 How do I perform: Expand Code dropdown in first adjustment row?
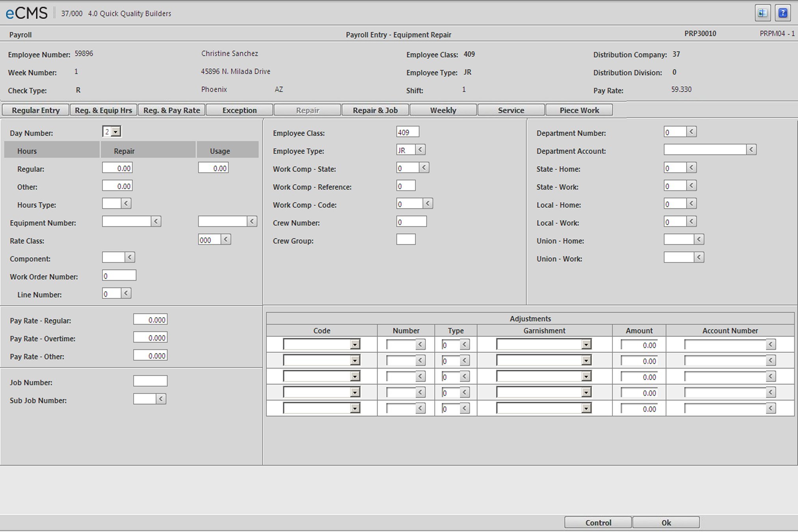[355, 345]
